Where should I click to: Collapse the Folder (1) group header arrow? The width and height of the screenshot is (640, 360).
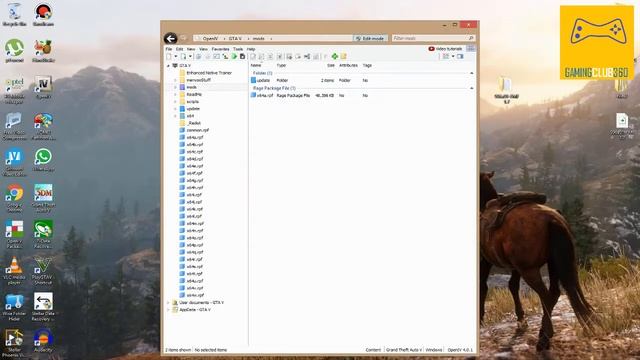coord(472,73)
